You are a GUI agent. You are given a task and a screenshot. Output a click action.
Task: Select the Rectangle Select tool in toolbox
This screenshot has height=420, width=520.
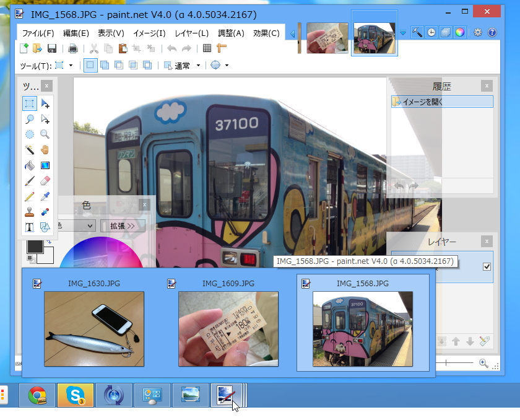pos(30,103)
